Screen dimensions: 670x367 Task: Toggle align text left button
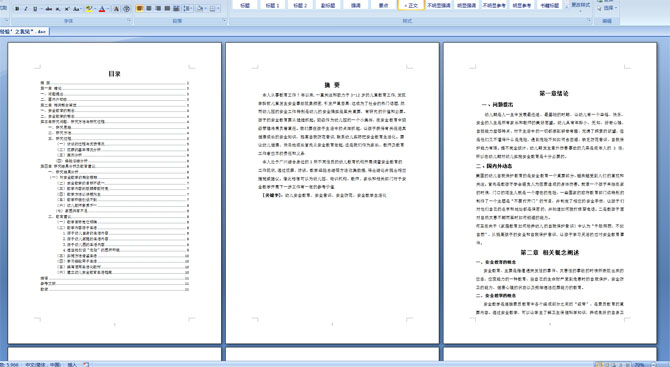140,9
